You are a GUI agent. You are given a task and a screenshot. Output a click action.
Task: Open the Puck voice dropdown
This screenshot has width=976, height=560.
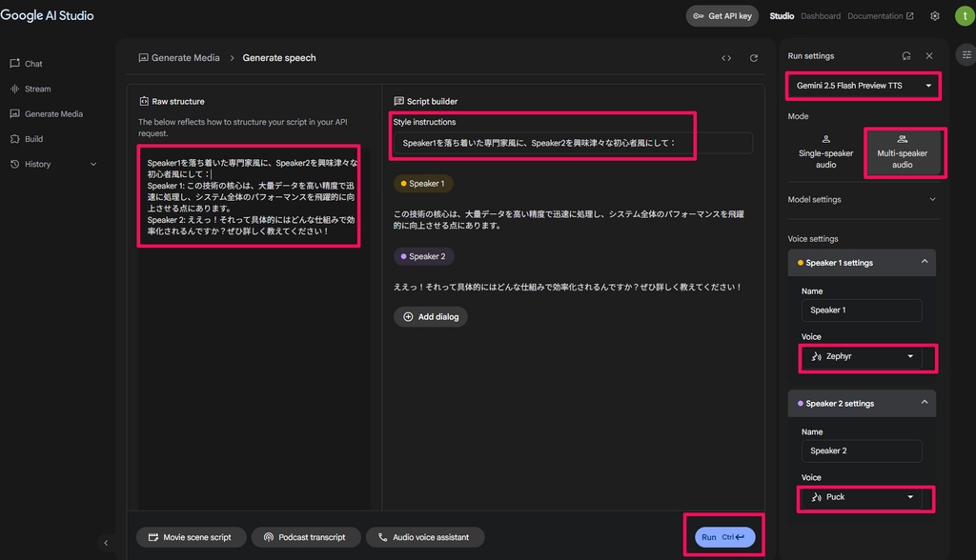coord(864,497)
